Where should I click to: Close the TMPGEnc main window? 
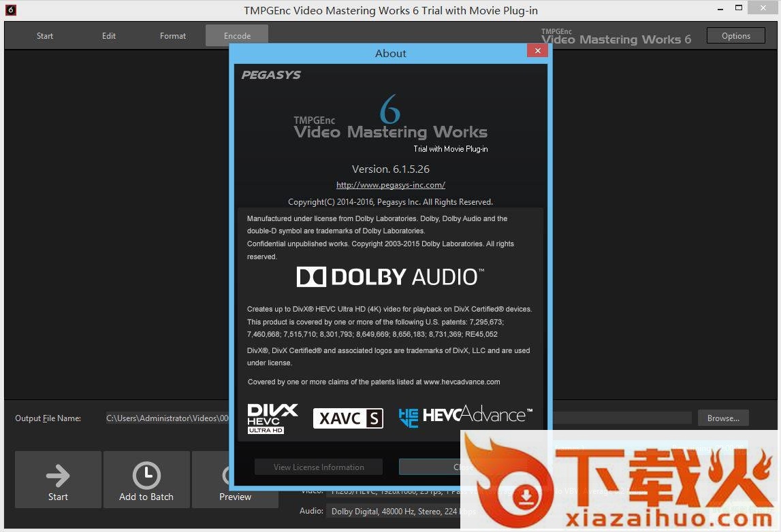pos(763,8)
